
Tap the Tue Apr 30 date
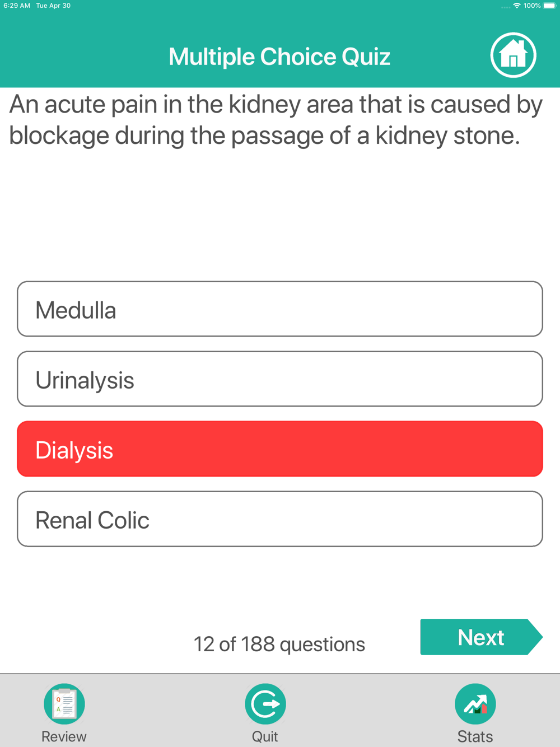[53, 6]
